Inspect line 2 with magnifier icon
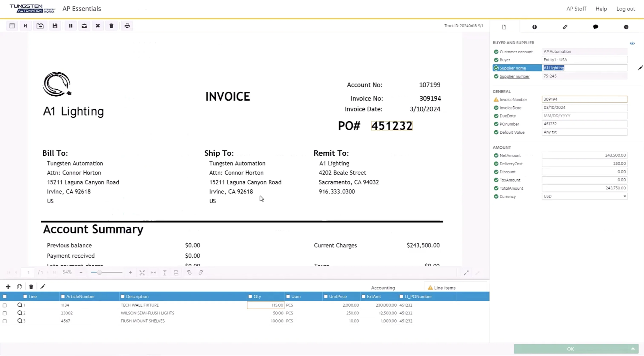Image resolution: width=644 pixels, height=356 pixels. pos(20,313)
